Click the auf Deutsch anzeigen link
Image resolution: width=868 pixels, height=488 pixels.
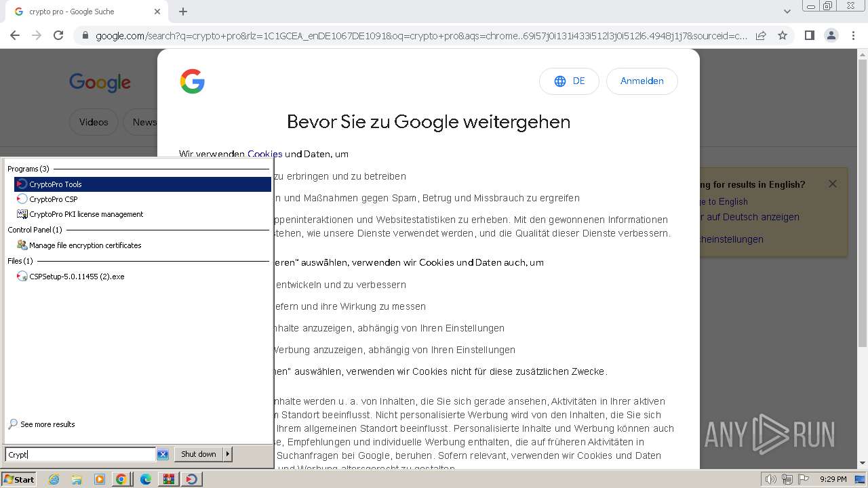click(749, 217)
